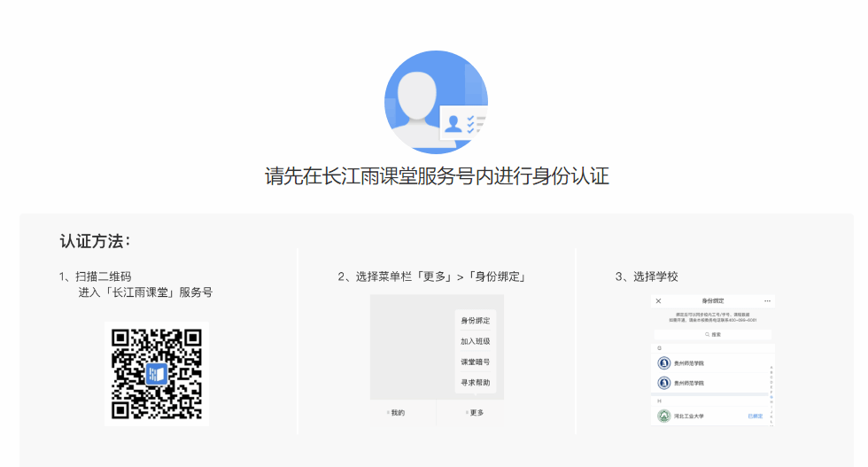Click the 河北工业大学 school name
Viewport: 868px width, 467px height.
pyautogui.click(x=689, y=416)
